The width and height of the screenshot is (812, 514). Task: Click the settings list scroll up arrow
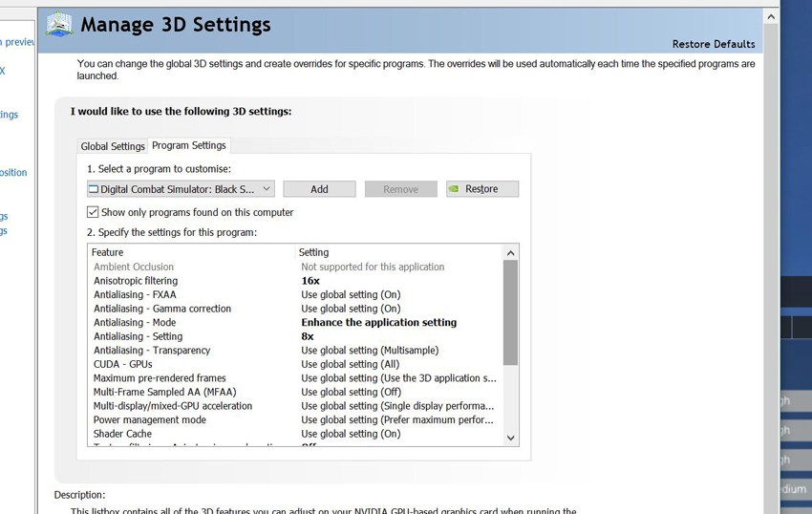[511, 253]
